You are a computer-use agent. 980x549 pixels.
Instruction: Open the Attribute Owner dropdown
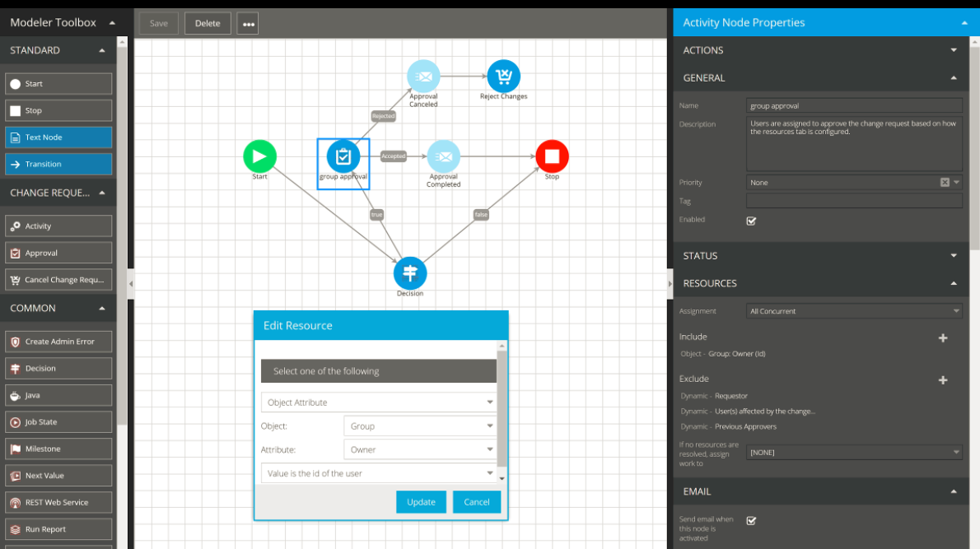419,450
